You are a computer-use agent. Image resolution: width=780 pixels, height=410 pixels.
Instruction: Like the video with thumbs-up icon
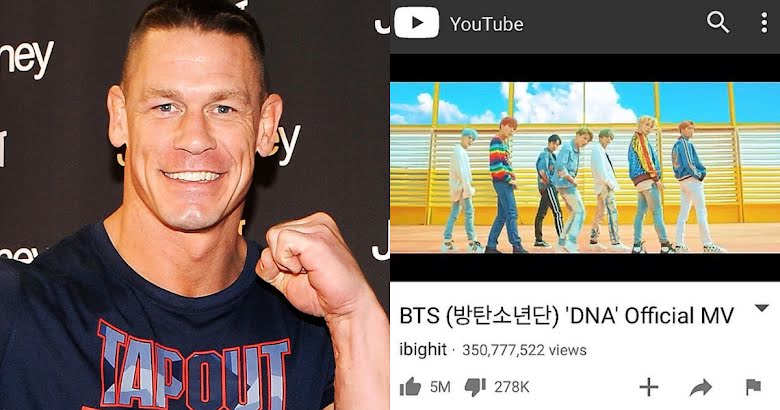click(x=410, y=387)
